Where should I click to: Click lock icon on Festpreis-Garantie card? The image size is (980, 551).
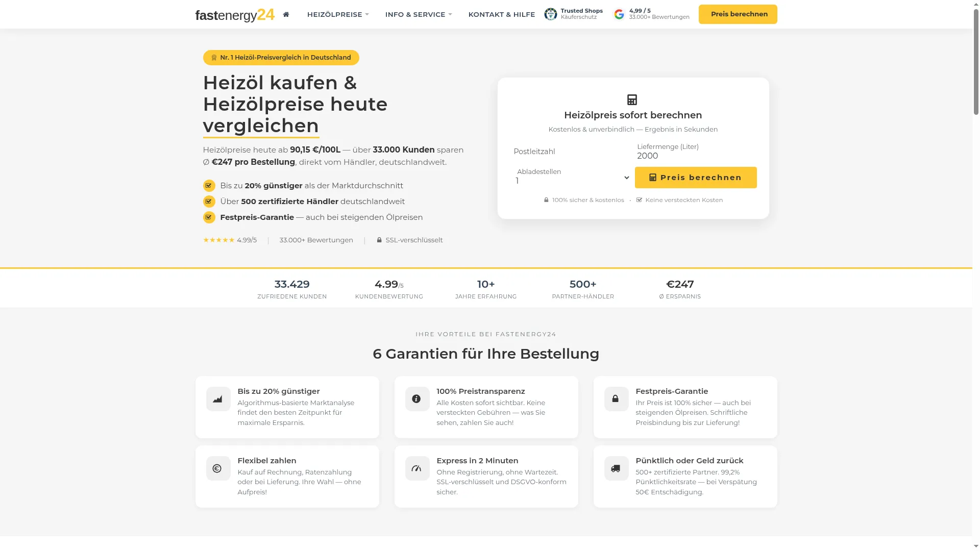coord(616,399)
